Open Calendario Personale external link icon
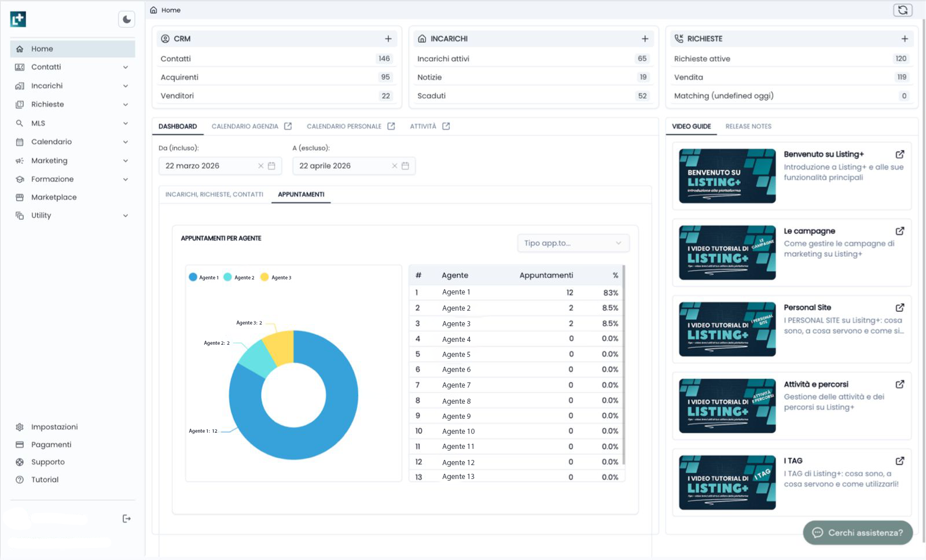 (391, 126)
